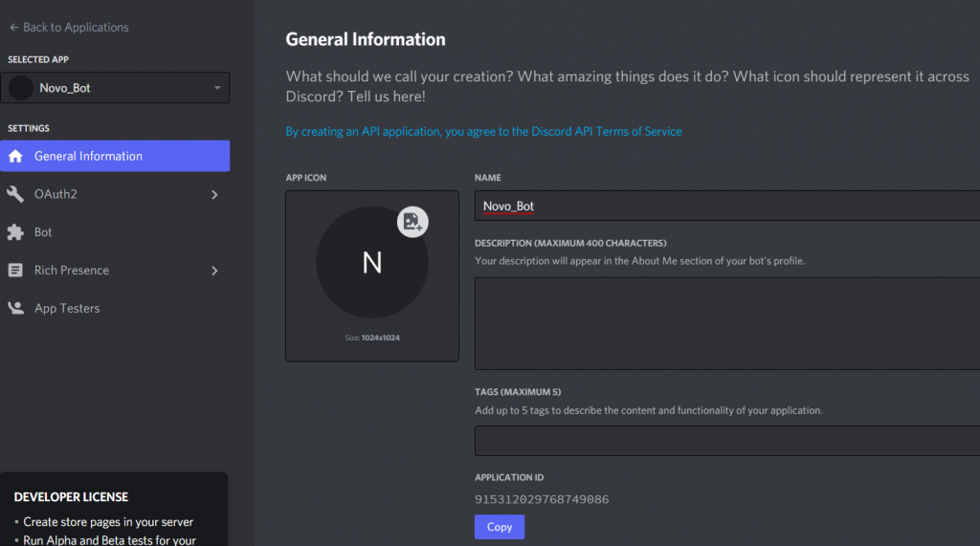Open the OAuth2 settings section
The image size is (980, 546).
(x=115, y=194)
